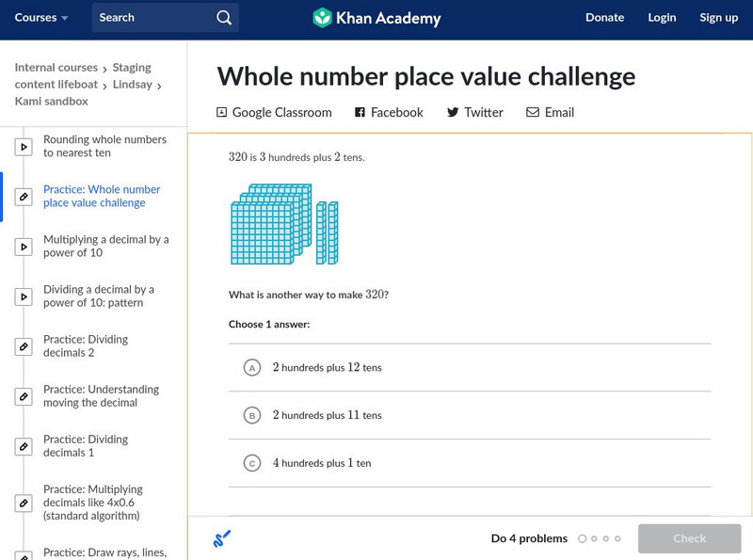
Task: Click pencil icon beside Understanding moving the decimal
Action: 24,397
